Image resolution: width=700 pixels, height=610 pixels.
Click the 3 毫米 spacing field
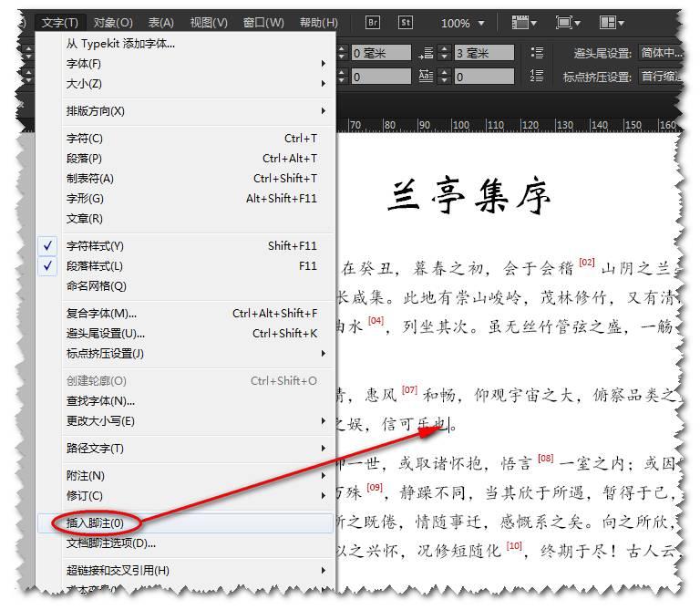(x=484, y=53)
